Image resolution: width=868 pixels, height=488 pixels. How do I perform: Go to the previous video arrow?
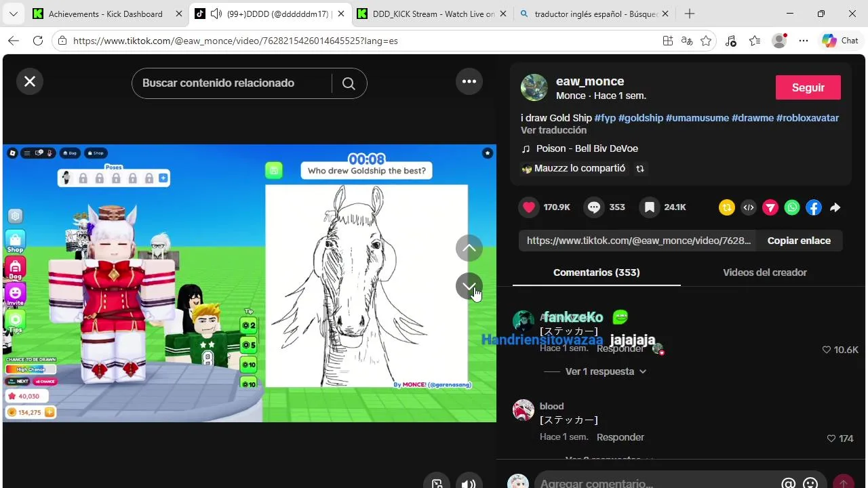tap(469, 248)
